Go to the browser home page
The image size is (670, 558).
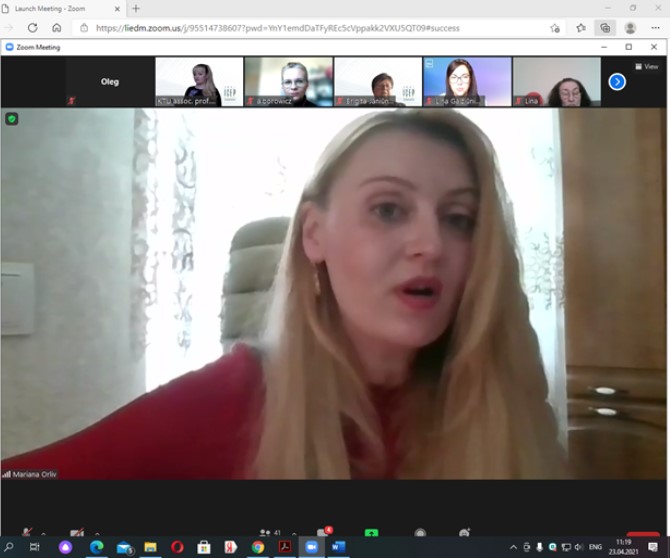tap(57, 28)
